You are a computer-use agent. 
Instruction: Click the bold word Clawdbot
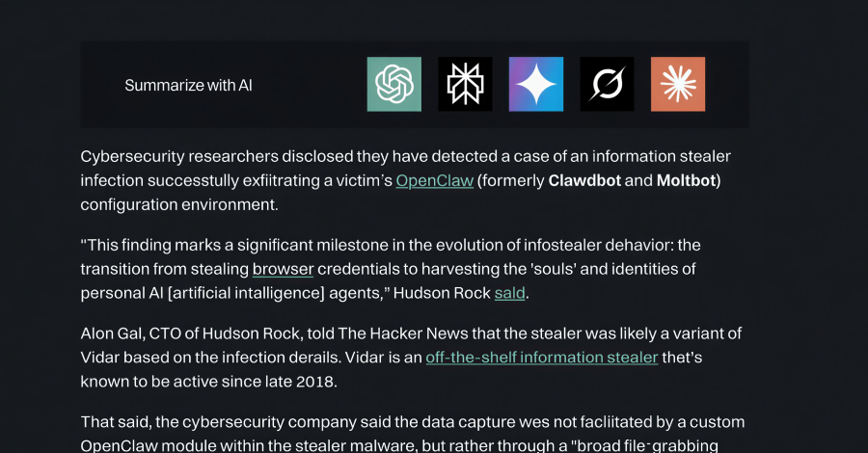coord(584,180)
